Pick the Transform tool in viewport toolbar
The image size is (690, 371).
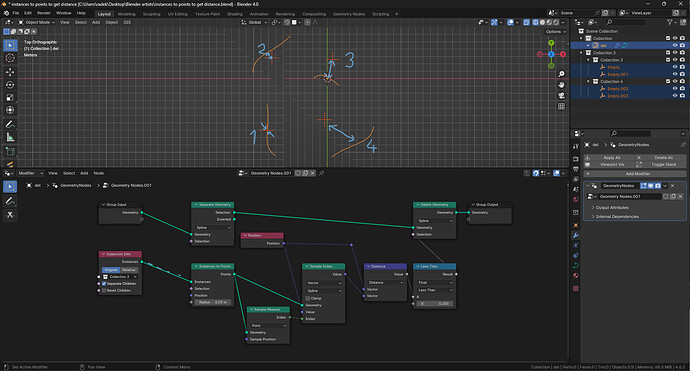coord(10,110)
